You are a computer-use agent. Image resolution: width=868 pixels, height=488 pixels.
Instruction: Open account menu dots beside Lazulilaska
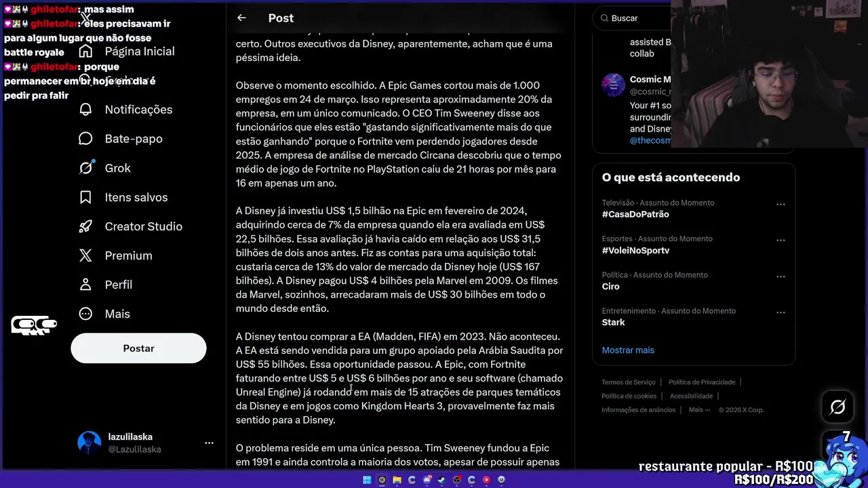209,443
